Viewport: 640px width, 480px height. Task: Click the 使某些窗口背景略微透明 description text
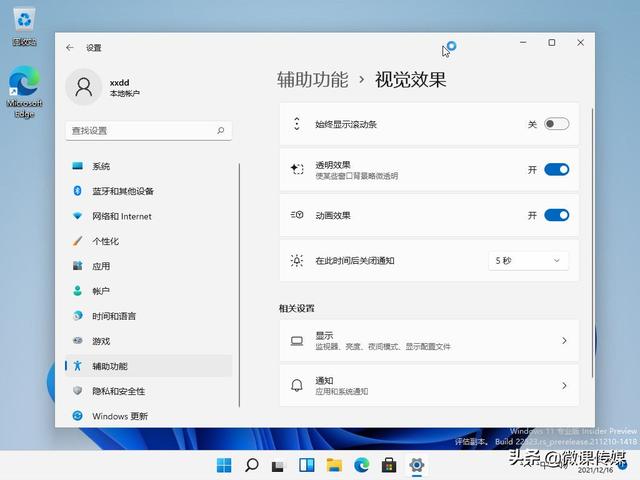356,176
